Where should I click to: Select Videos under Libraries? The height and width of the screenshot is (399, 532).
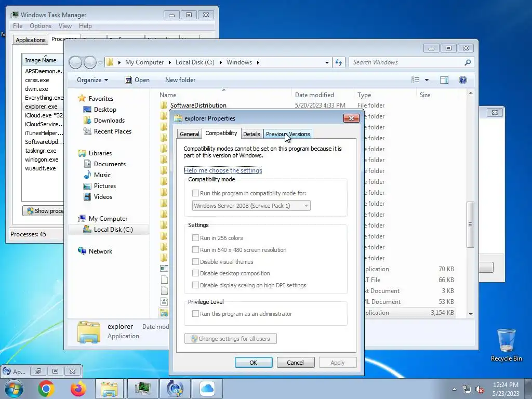click(103, 197)
